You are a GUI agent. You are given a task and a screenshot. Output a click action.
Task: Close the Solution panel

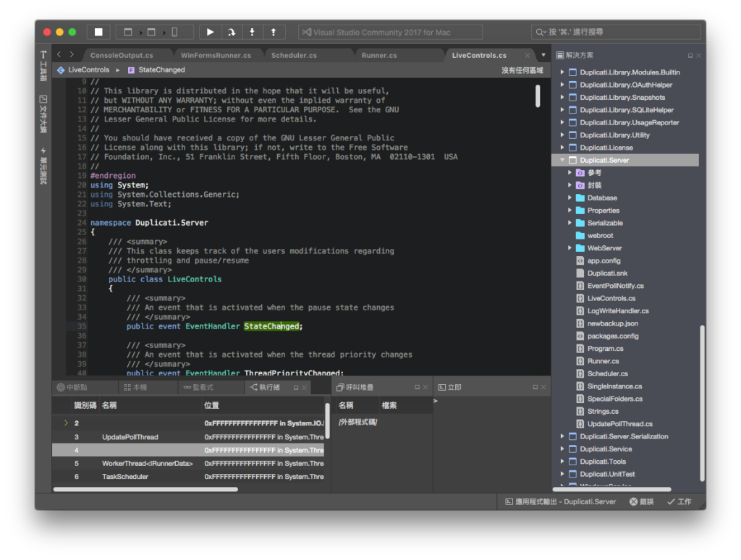tap(698, 55)
